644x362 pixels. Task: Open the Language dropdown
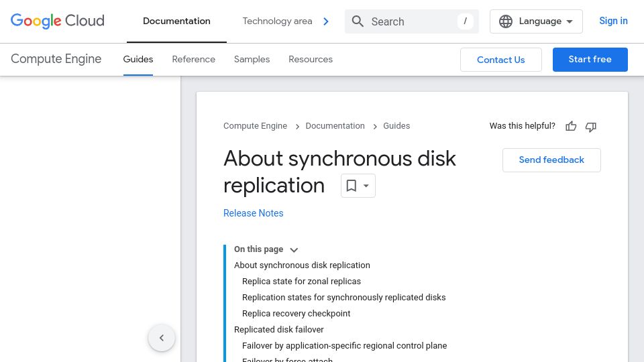536,21
